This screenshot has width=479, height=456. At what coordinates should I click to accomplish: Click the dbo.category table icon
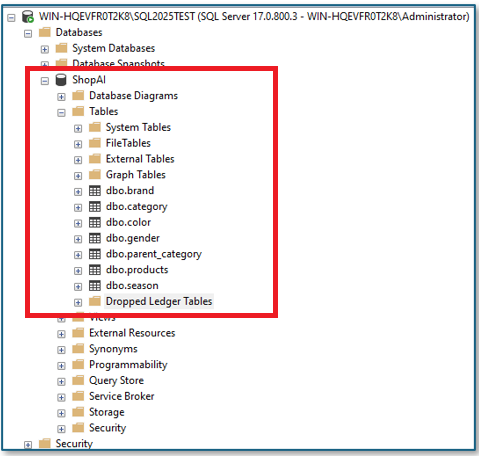(x=95, y=207)
